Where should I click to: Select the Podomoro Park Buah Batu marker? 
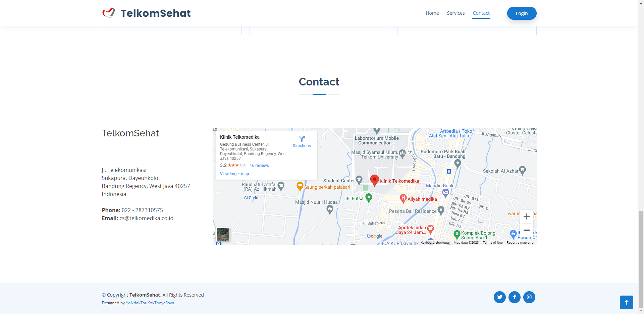coord(458,164)
